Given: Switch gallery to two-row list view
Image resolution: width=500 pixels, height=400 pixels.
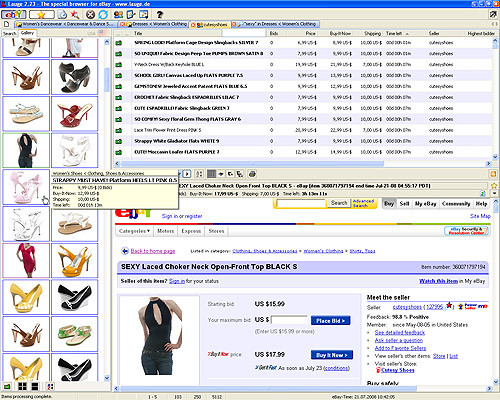Looking at the screenshot, I should pos(35,386).
